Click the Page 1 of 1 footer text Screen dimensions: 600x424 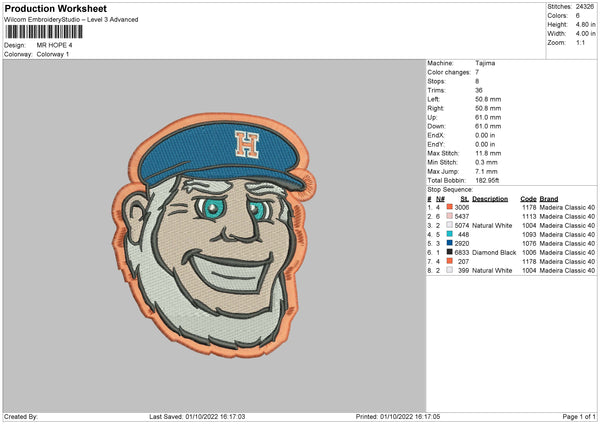click(x=573, y=416)
